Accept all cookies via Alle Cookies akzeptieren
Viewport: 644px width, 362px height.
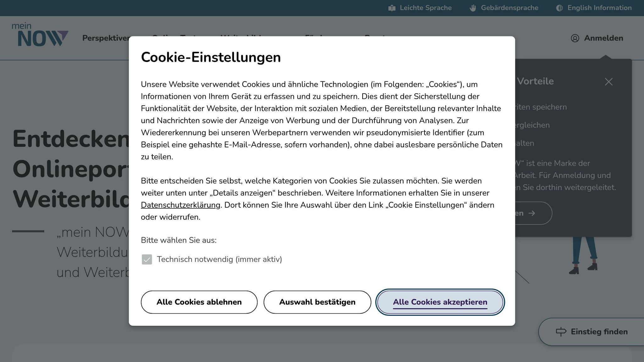[440, 302]
